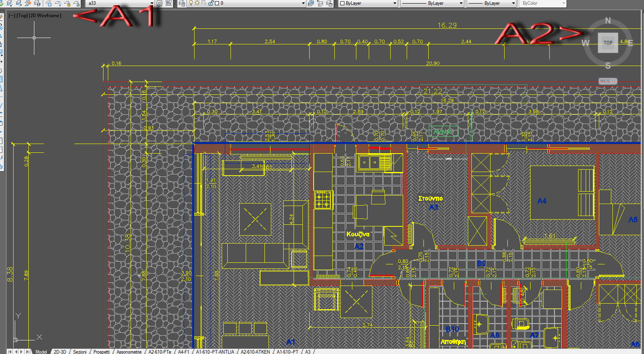Click layer 0 color swatch box
644x354 pixels.
pos(217,3)
